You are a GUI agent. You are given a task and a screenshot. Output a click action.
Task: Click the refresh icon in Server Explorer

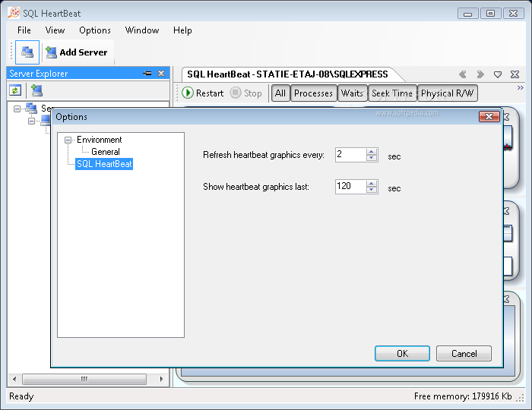click(x=15, y=90)
